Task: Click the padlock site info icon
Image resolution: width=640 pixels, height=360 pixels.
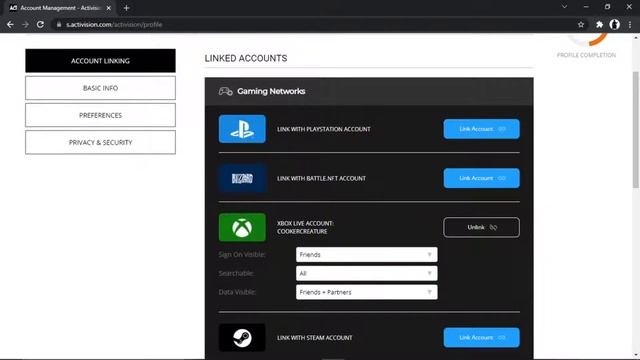Action: pyautogui.click(x=59, y=24)
